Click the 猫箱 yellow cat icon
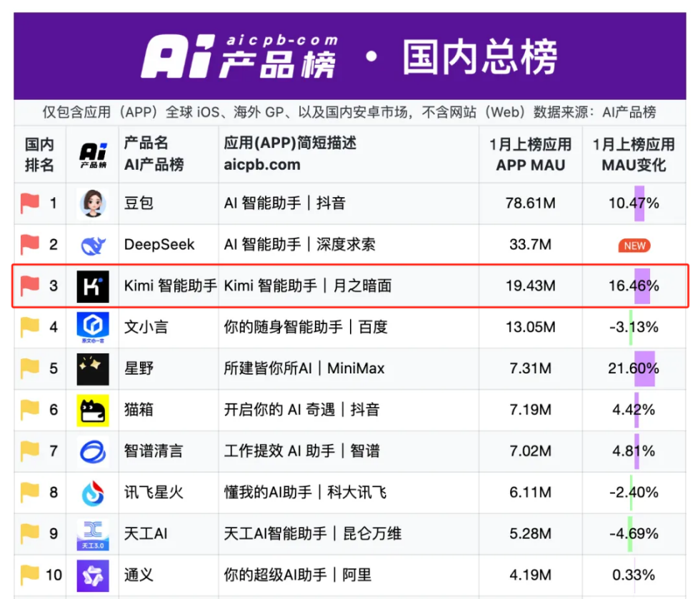The height and width of the screenshot is (599, 700). tap(93, 411)
